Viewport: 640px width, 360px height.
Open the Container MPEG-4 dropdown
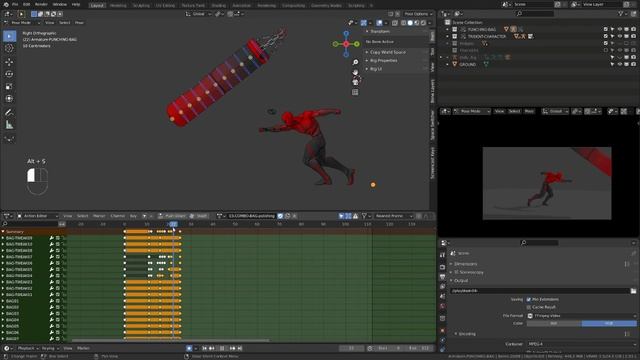581,344
